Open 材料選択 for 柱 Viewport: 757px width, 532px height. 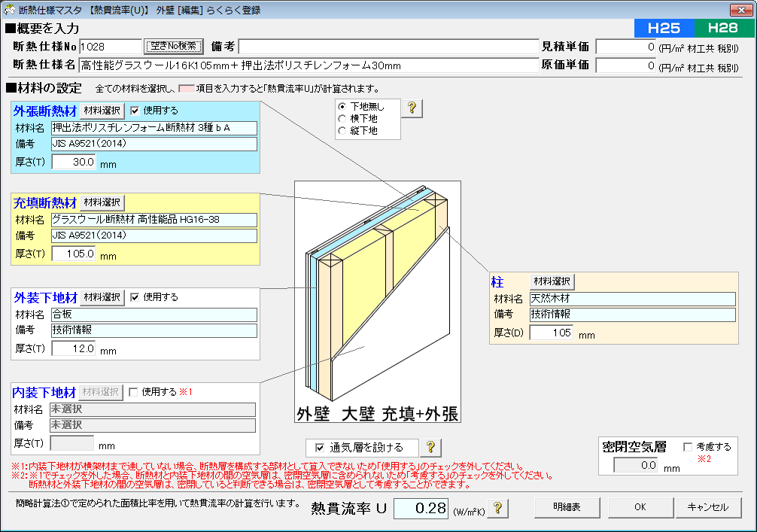coord(552,281)
